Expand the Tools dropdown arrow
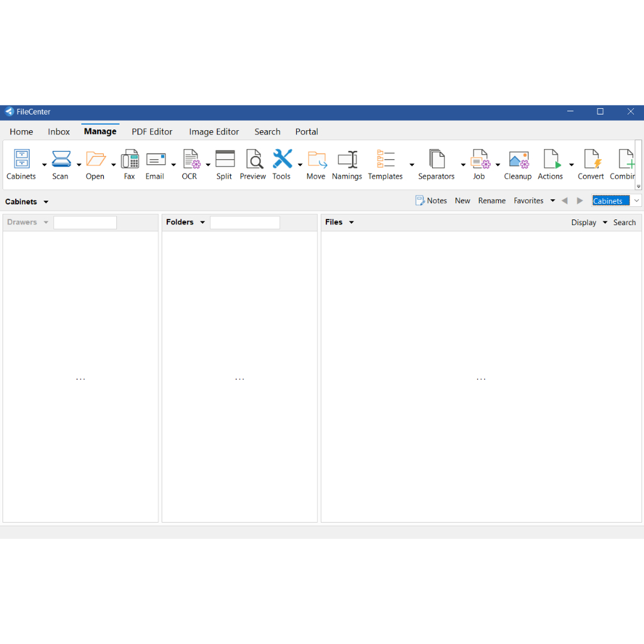 pos(300,165)
